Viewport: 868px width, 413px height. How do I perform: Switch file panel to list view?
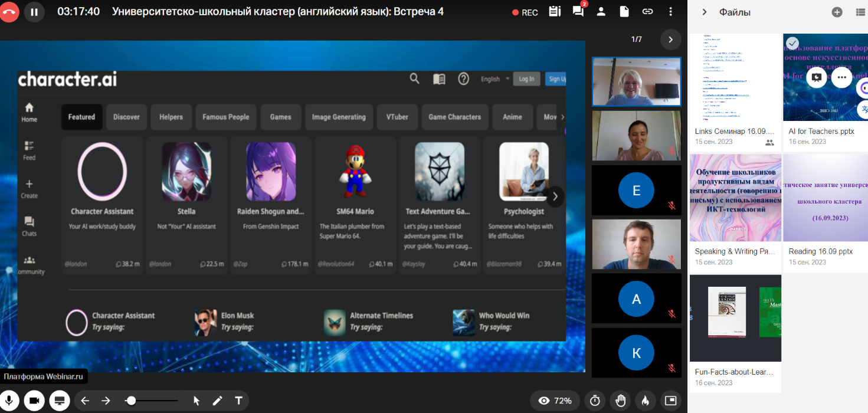pyautogui.click(x=860, y=12)
